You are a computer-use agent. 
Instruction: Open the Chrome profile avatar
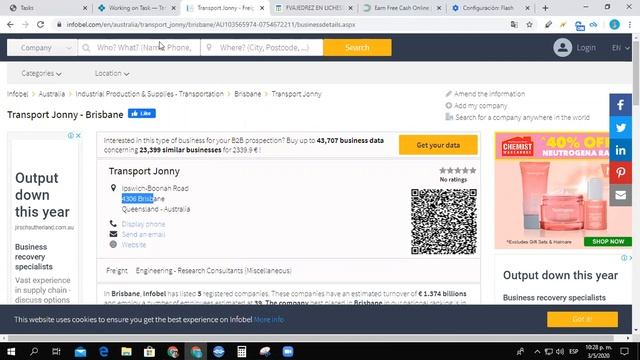click(x=614, y=24)
